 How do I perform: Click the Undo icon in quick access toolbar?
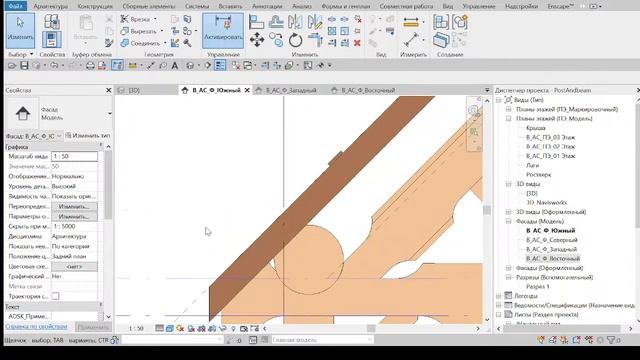[x=54, y=65]
